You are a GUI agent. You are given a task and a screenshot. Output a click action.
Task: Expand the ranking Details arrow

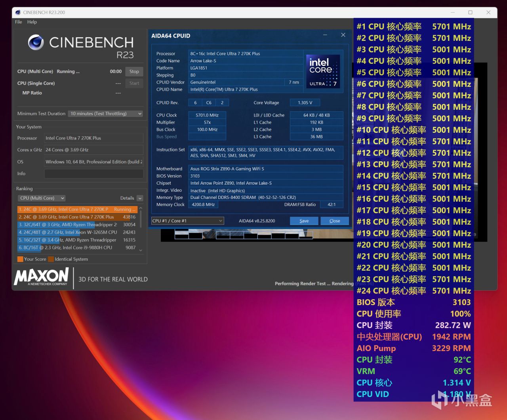click(140, 198)
